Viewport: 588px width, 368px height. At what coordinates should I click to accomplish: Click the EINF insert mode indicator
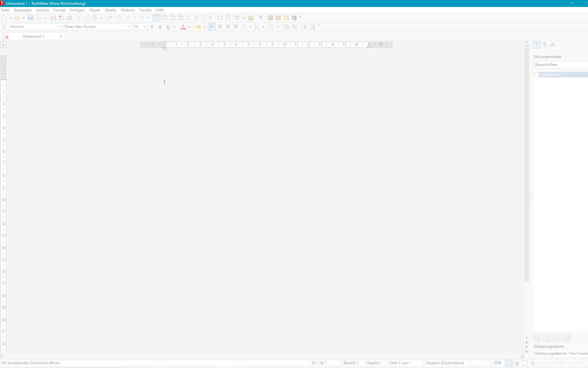click(x=498, y=363)
